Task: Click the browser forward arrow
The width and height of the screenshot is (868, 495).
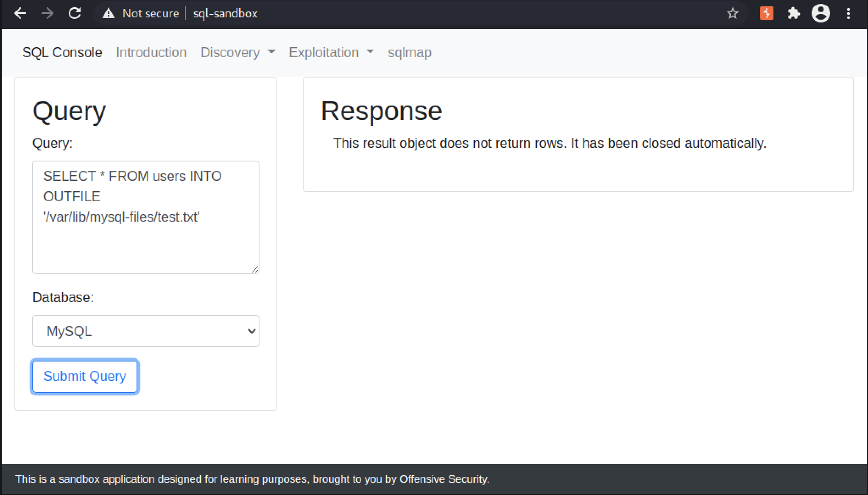Action: (x=47, y=14)
